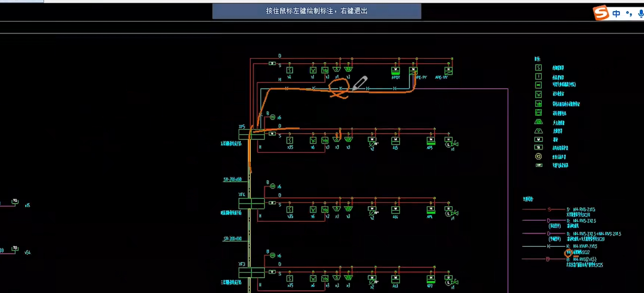This screenshot has height=293, width=644.
Task: Select the APDT panel symbol
Action: pyautogui.click(x=395, y=71)
